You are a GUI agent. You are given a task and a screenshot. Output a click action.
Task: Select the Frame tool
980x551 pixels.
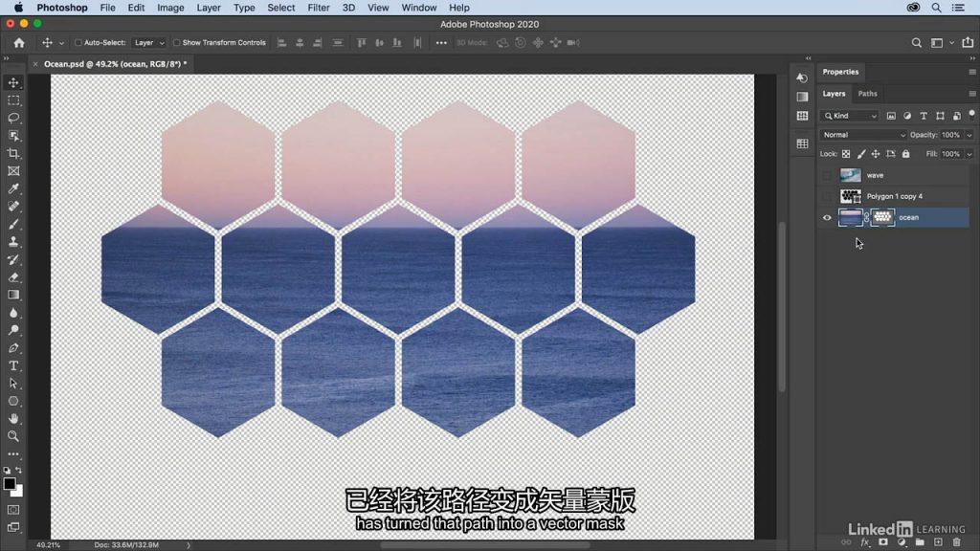[x=13, y=170]
